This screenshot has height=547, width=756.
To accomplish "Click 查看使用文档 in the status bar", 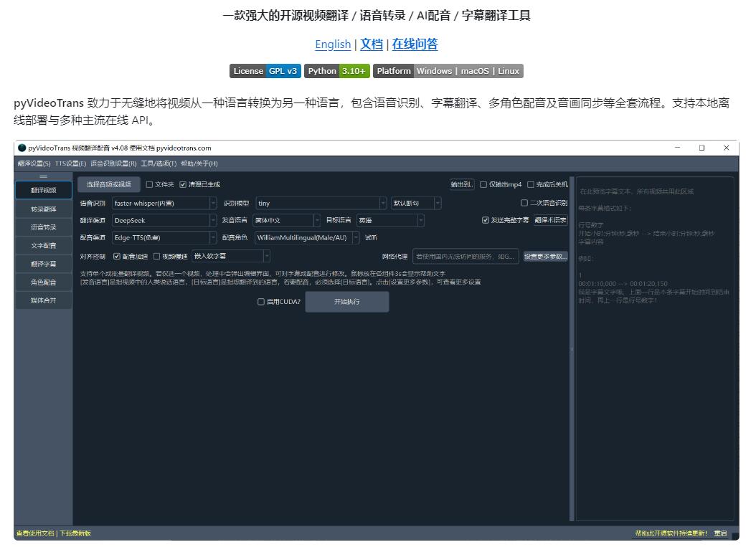I will tap(35, 533).
